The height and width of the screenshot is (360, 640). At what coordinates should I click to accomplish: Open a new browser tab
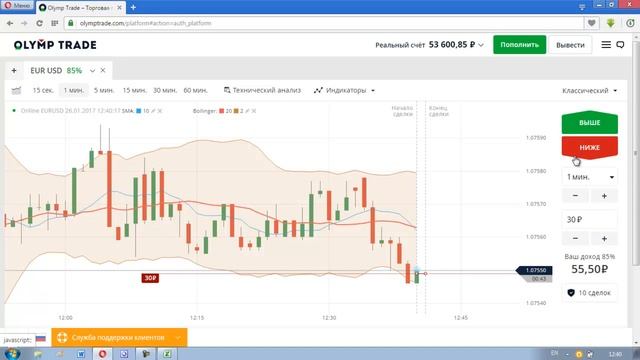pyautogui.click(x=133, y=7)
